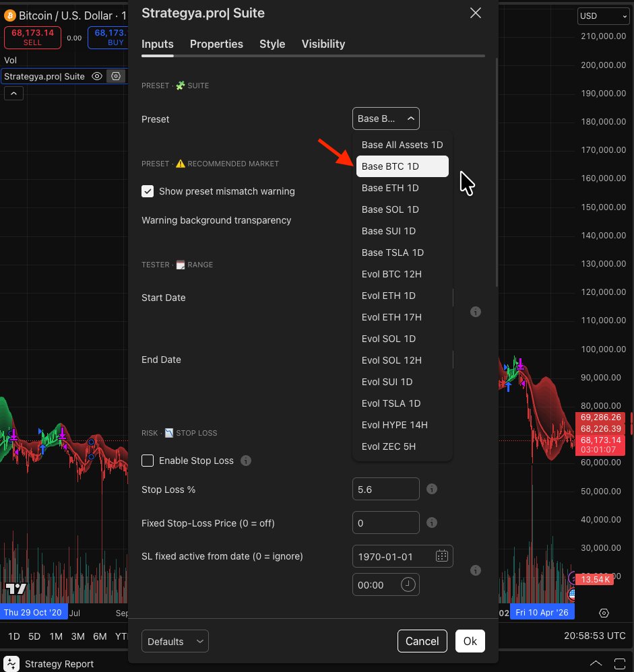Toggle visibility eye of Strategya.pro Suite indicator
634x672 pixels.
point(97,76)
